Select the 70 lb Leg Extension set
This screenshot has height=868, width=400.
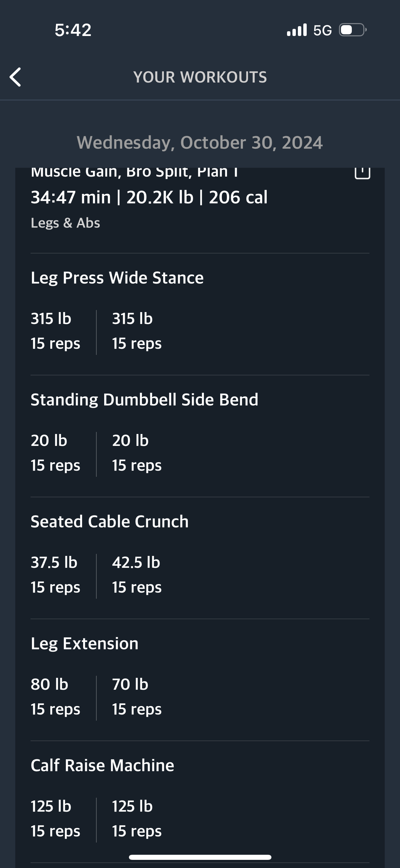[137, 697]
